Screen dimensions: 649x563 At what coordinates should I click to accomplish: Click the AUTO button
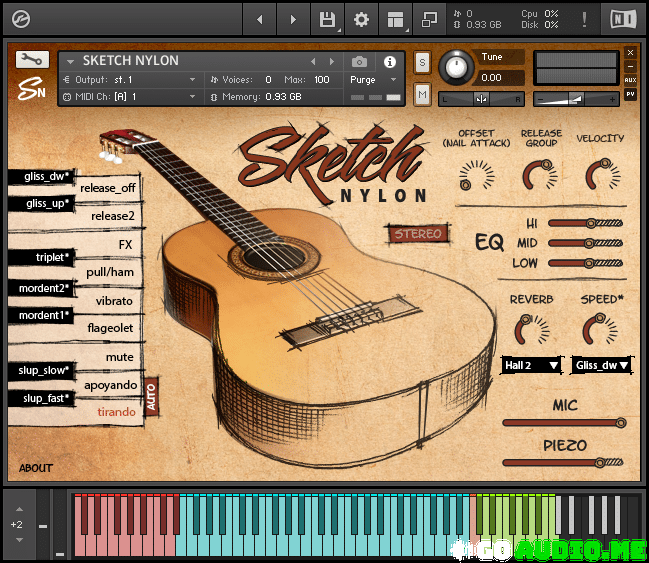[151, 397]
